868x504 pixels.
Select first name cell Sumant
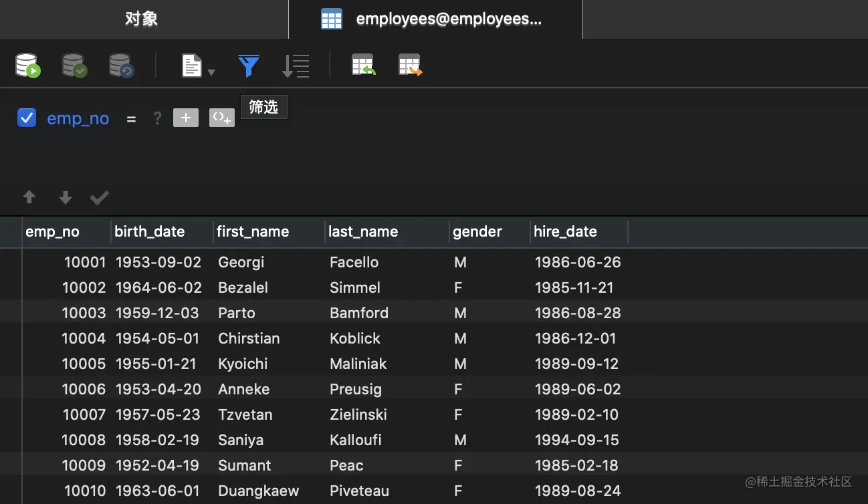point(245,465)
